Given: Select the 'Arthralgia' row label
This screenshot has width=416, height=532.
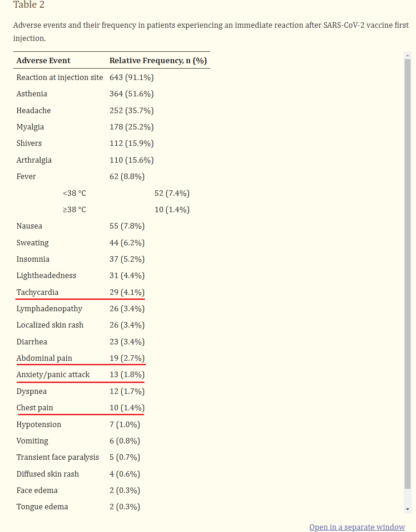Looking at the screenshot, I should tap(34, 160).
